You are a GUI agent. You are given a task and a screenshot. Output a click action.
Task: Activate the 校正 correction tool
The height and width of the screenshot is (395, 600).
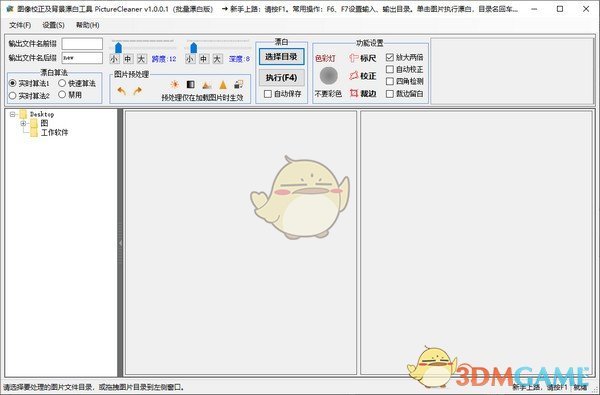point(362,76)
